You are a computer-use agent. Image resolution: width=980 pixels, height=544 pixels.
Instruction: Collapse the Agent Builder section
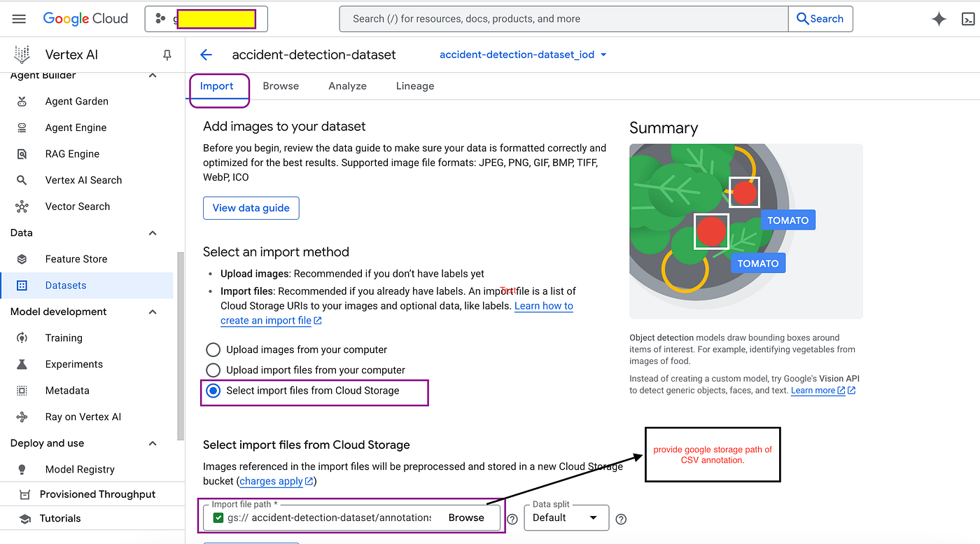point(153,76)
